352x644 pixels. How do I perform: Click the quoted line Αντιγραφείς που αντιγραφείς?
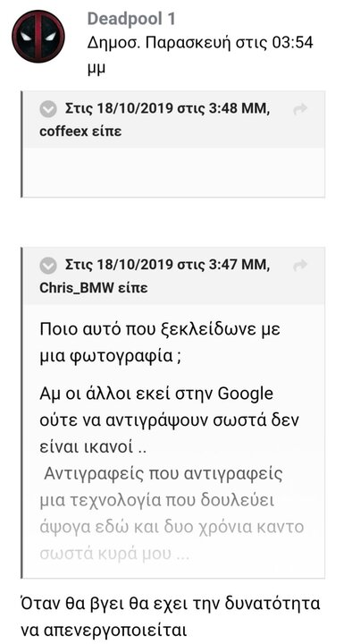click(163, 473)
